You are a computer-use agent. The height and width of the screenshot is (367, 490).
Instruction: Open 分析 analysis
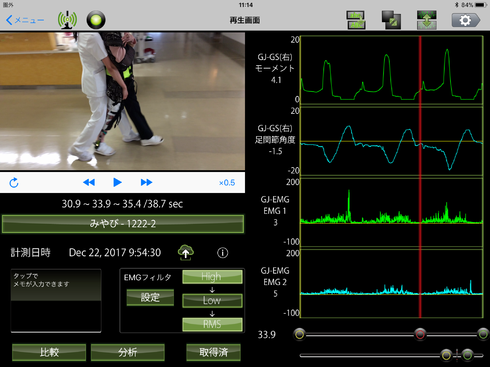point(128,352)
